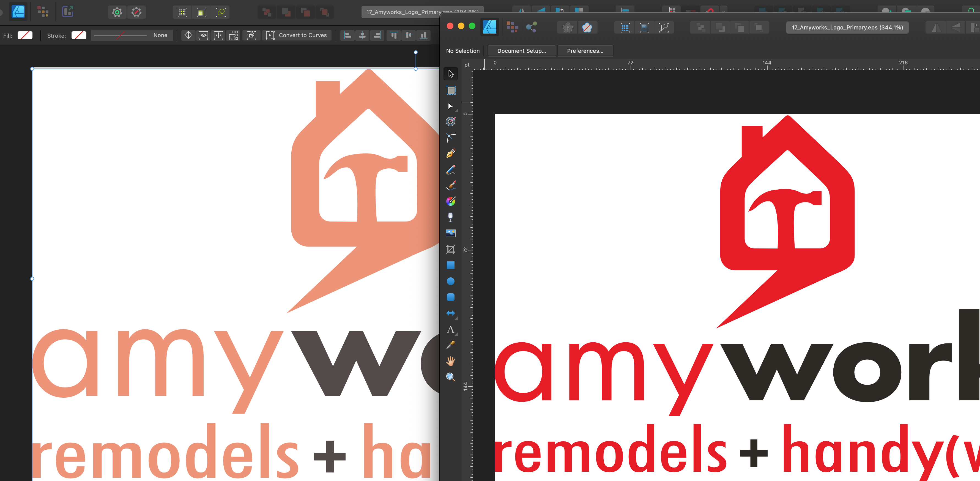Viewport: 980px width, 481px height.
Task: Open Preferences from context toolbar
Action: coord(585,51)
